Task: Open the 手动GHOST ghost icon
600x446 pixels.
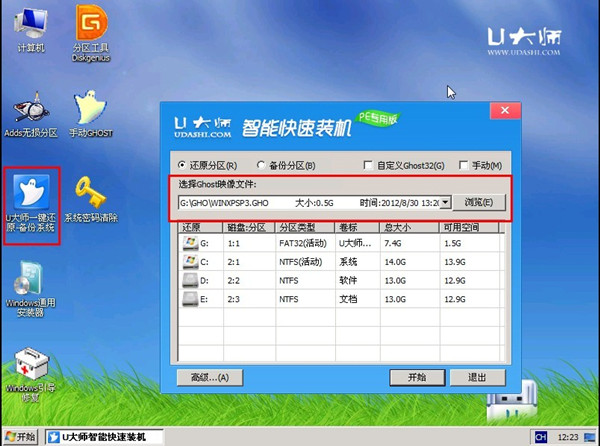Action: [x=91, y=110]
